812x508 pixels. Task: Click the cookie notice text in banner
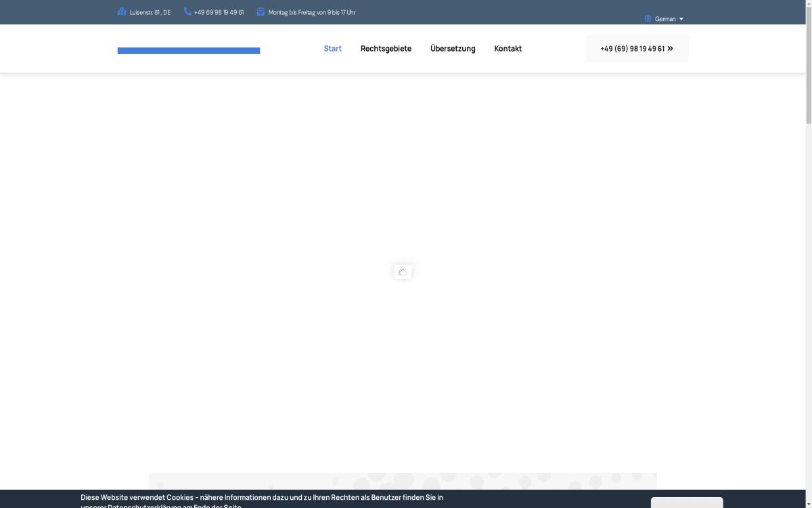coord(262,498)
